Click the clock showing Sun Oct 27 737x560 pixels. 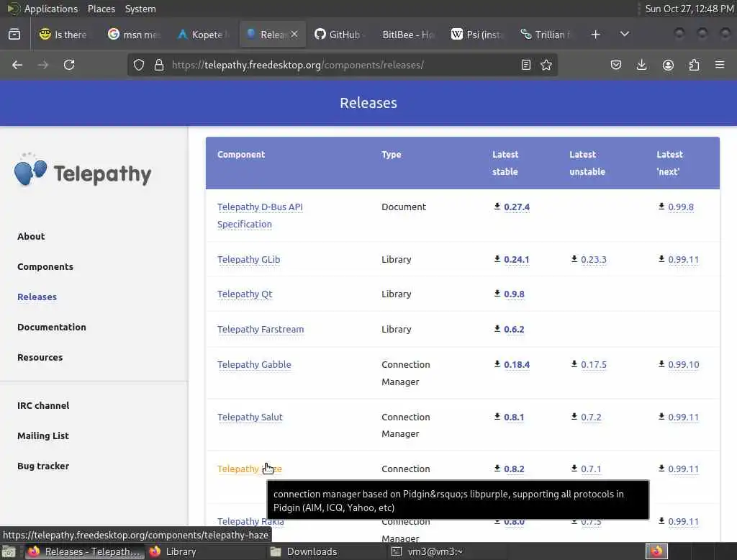pos(689,9)
